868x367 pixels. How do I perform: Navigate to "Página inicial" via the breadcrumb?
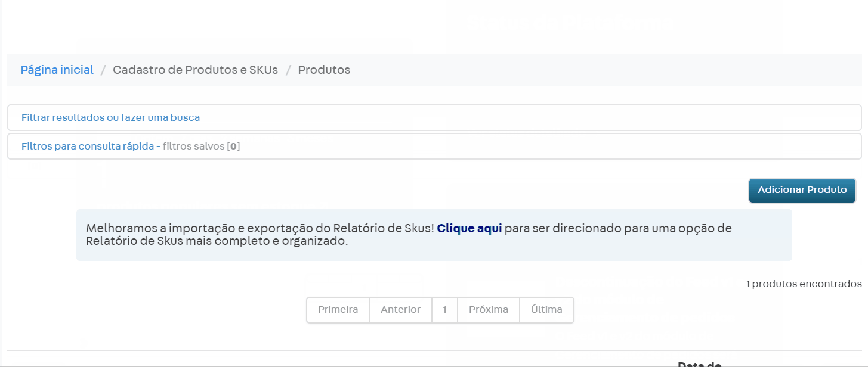click(x=57, y=70)
